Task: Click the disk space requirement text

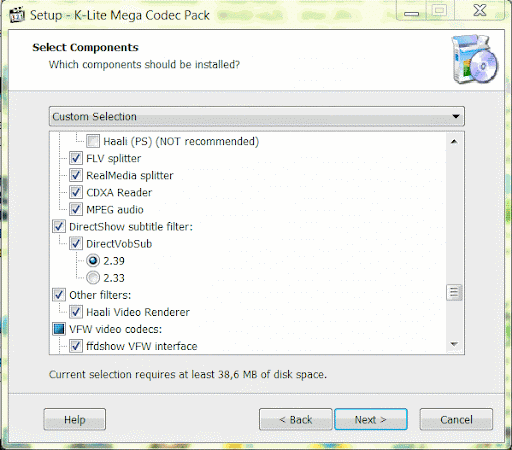Action: click(188, 375)
